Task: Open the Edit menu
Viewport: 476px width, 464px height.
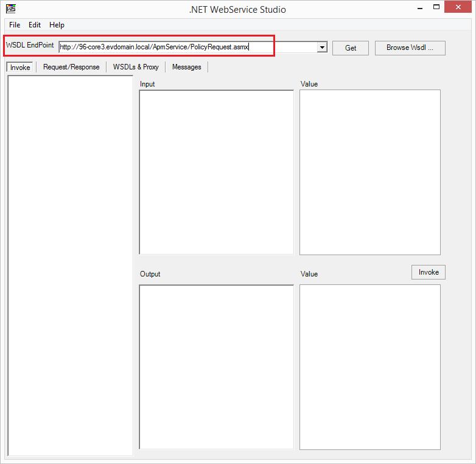Action: (x=35, y=25)
